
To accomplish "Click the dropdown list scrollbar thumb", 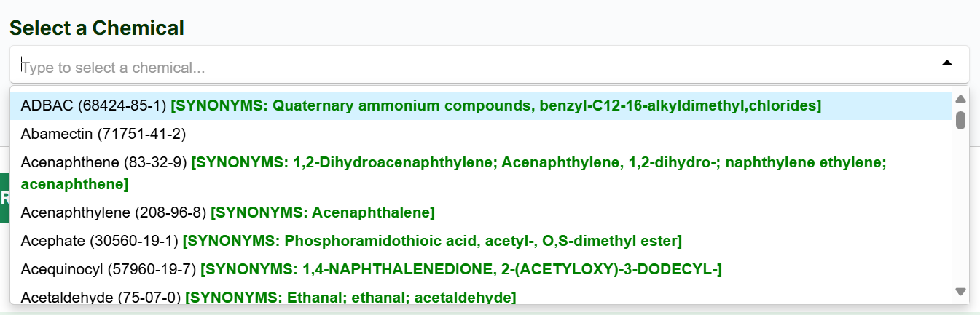I will coord(960,120).
